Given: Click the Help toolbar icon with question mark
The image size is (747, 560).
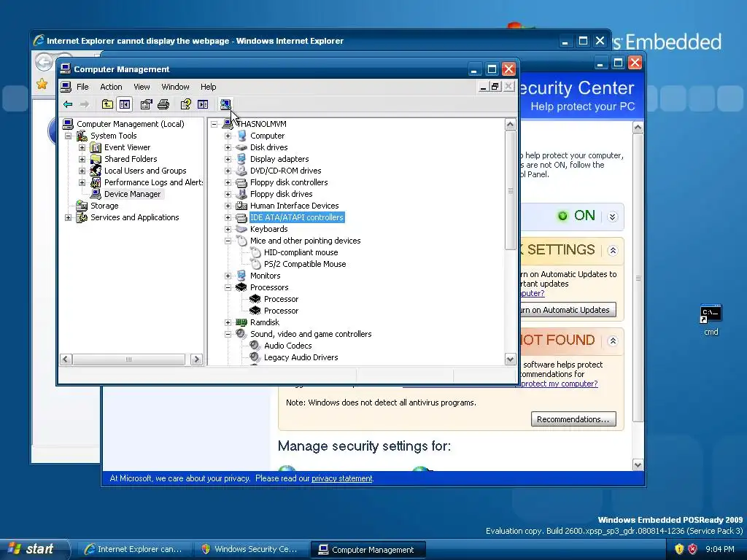Looking at the screenshot, I should click(x=185, y=104).
